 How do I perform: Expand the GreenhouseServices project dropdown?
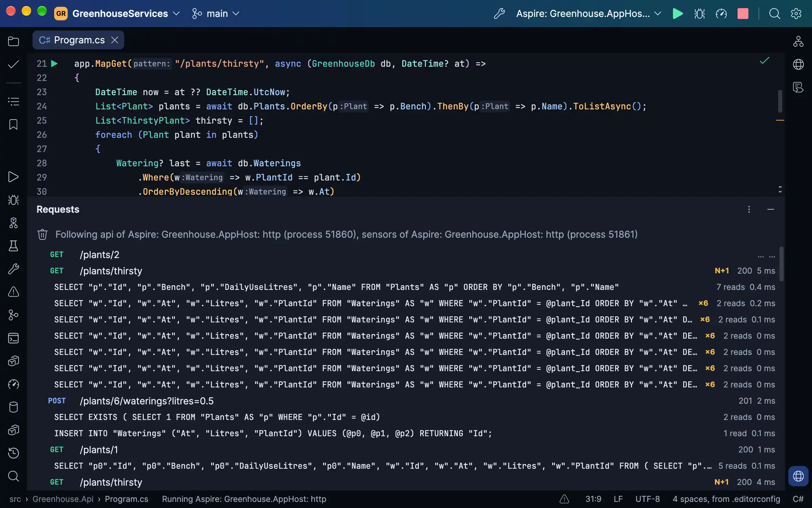coord(117,14)
